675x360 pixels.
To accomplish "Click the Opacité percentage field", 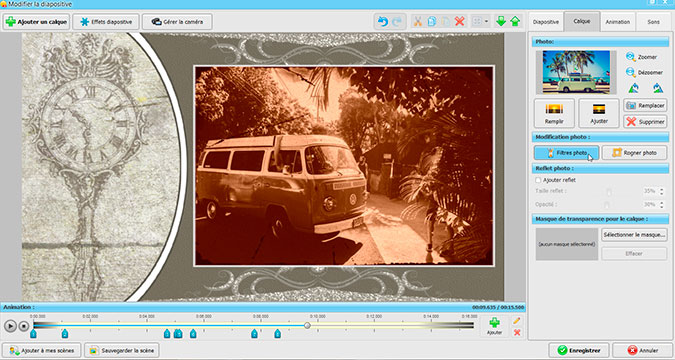I will [x=650, y=205].
